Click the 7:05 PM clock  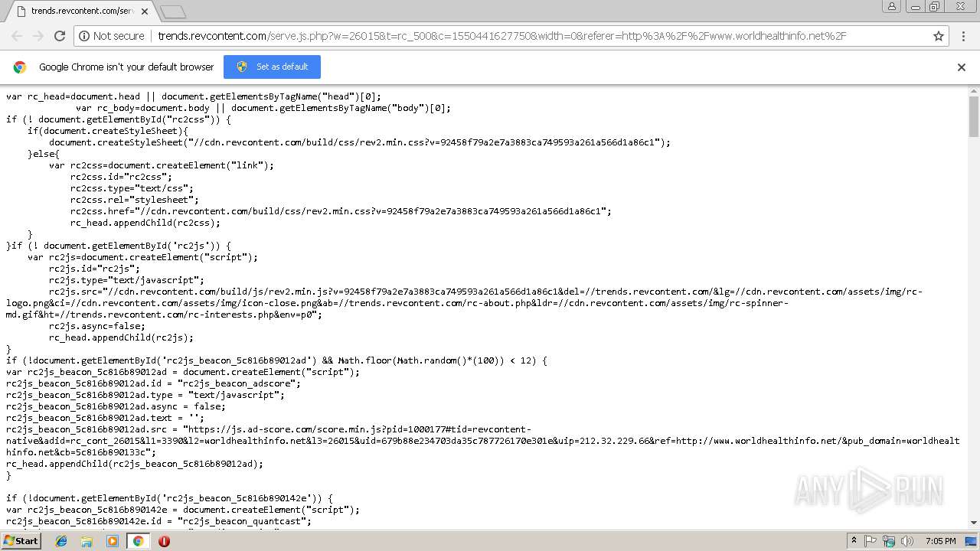(940, 541)
